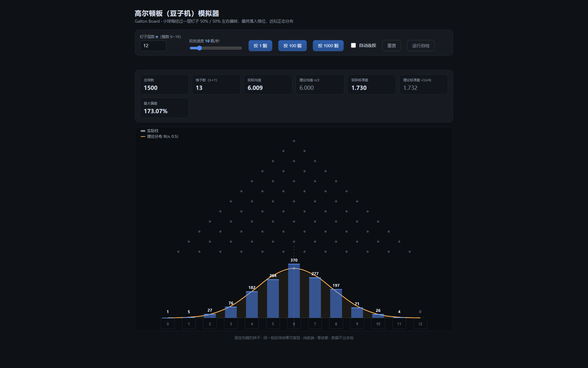This screenshot has width=588, height=368.
Task: Click the bar labeled 182
Action: pos(252,305)
